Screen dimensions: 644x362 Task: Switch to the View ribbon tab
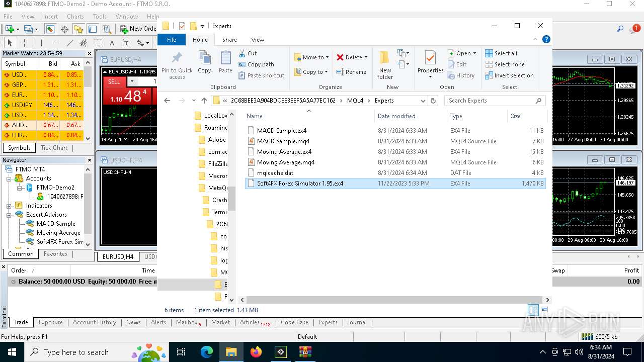(x=258, y=40)
